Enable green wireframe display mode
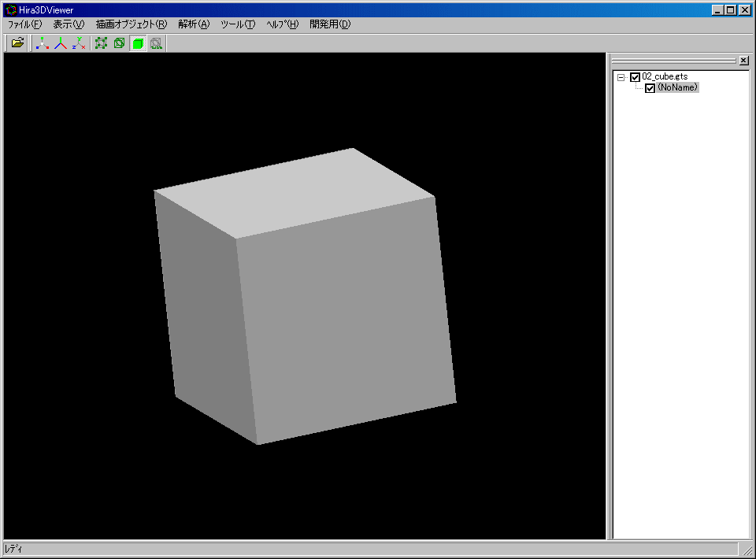This screenshot has height=559, width=756. click(x=119, y=43)
